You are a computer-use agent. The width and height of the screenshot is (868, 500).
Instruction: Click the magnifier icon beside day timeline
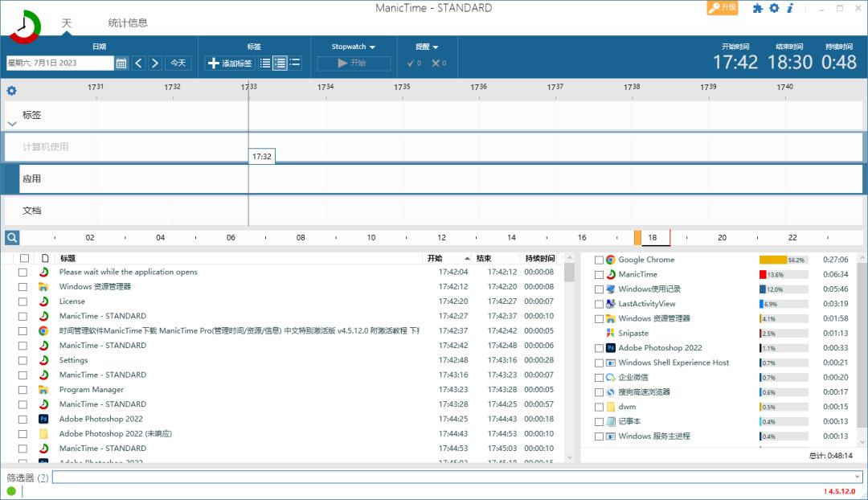click(x=11, y=237)
